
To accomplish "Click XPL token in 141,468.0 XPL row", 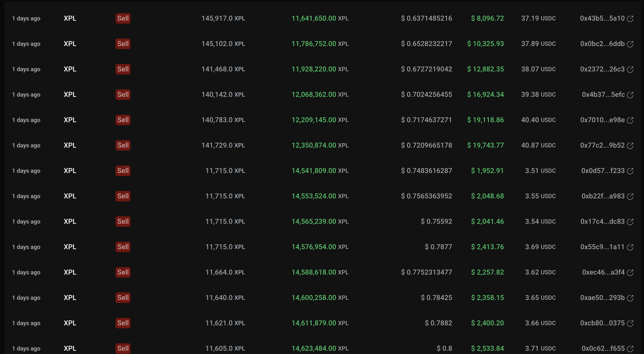I will (x=70, y=69).
